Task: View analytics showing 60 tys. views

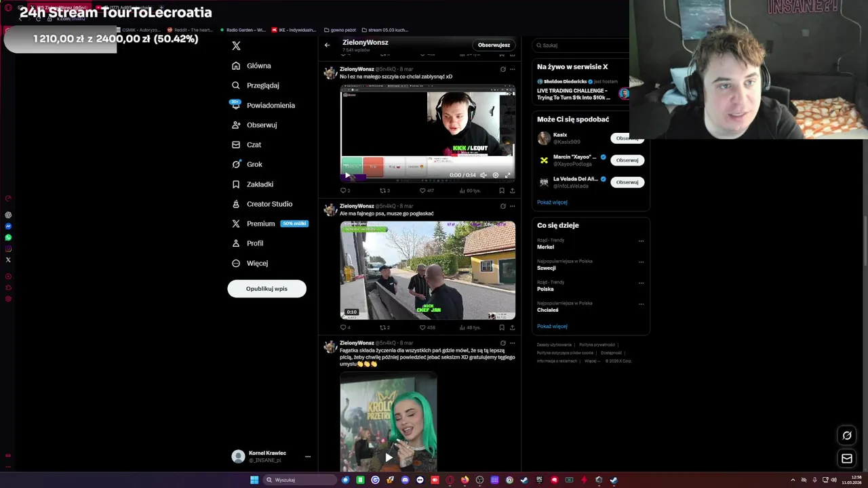Action: pyautogui.click(x=469, y=191)
